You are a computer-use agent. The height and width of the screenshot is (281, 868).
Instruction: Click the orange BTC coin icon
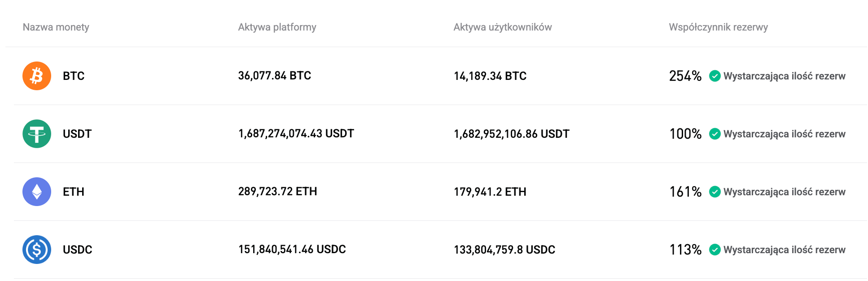[x=36, y=76]
